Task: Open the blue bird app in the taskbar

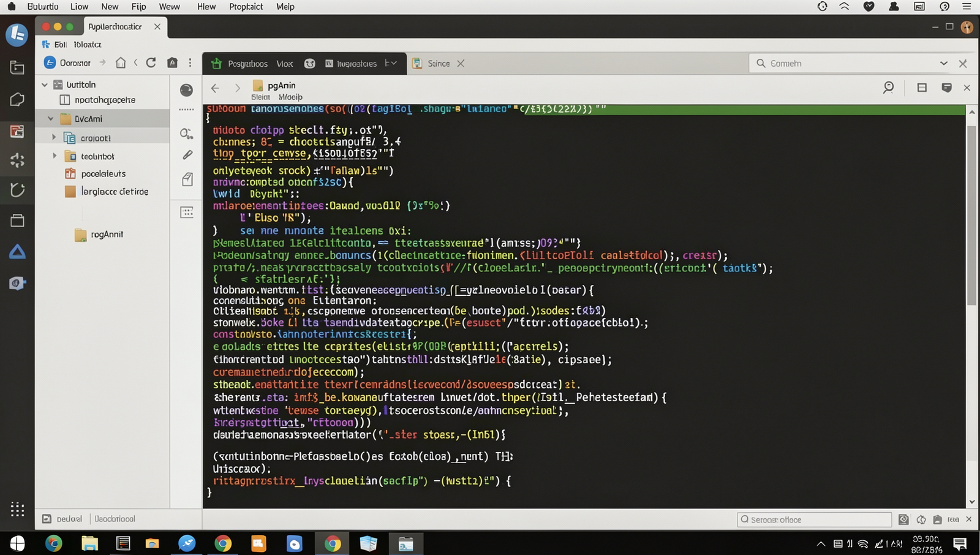Action: 187,543
